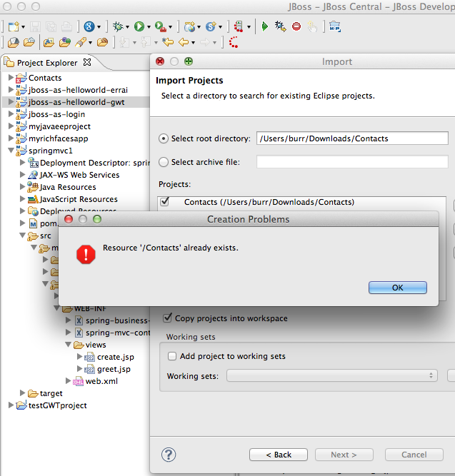The image size is (455, 476).
Task: Click the Next Annotation toolbar icon
Action: [x=124, y=43]
